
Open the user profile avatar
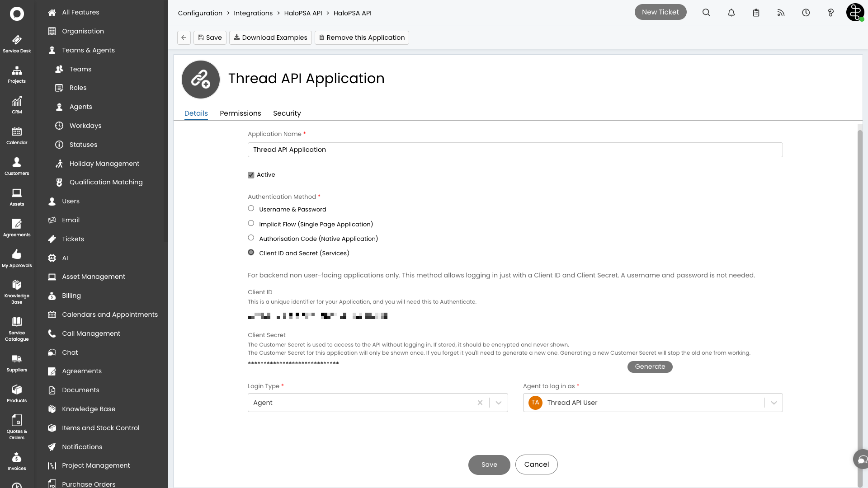pyautogui.click(x=855, y=12)
